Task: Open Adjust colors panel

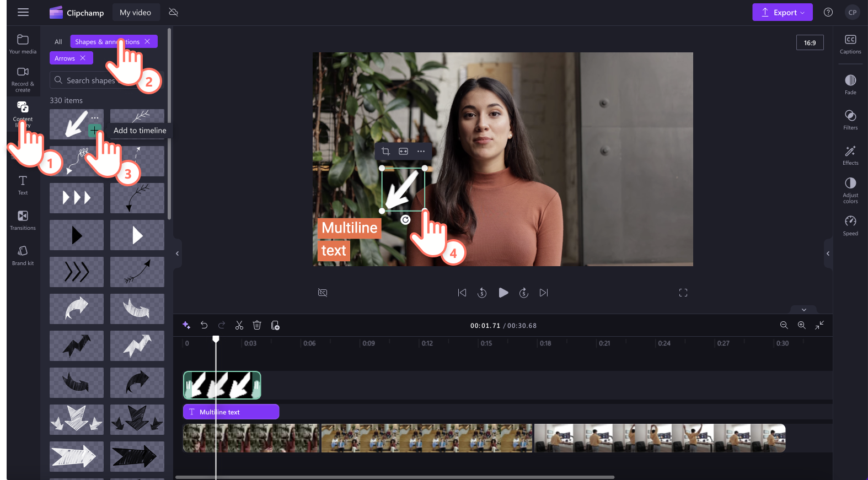Action: point(850,190)
